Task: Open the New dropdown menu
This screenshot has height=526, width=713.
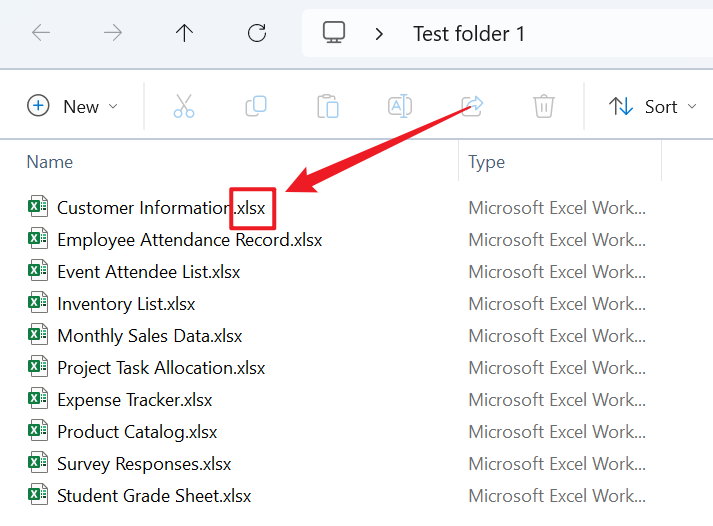Action: (73, 106)
